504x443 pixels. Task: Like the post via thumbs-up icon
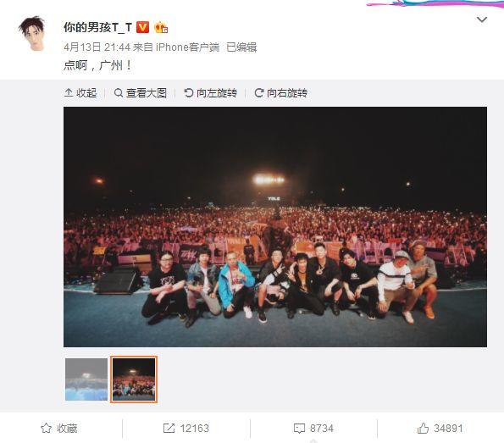click(x=423, y=428)
